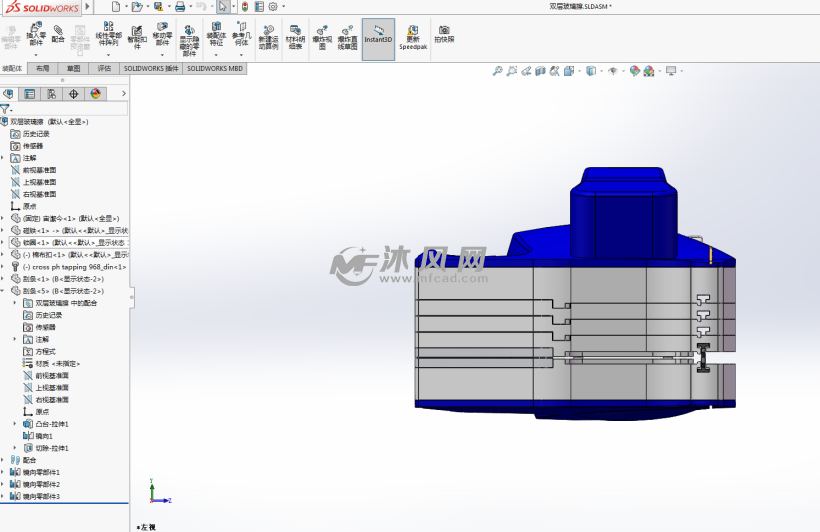820x532 pixels.
Task: Click 材料明细表 bill of materials tool
Action: pyautogui.click(x=295, y=37)
